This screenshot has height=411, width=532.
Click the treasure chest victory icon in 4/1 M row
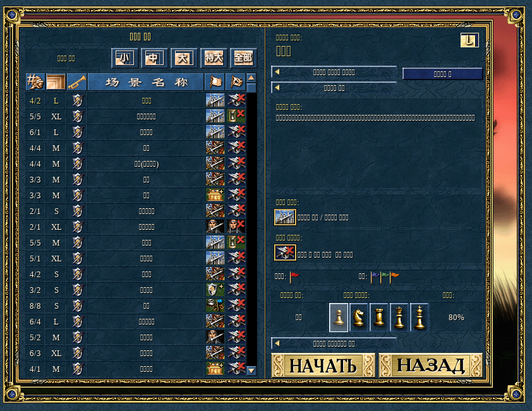[x=215, y=369]
